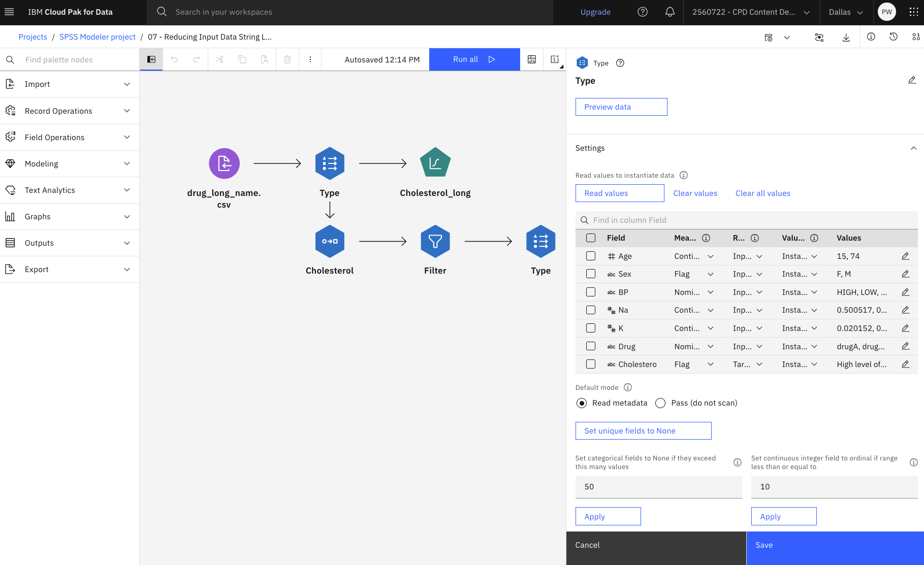The height and width of the screenshot is (565, 924).
Task: Click the redo icon in canvas toolbar
Action: [x=197, y=59]
